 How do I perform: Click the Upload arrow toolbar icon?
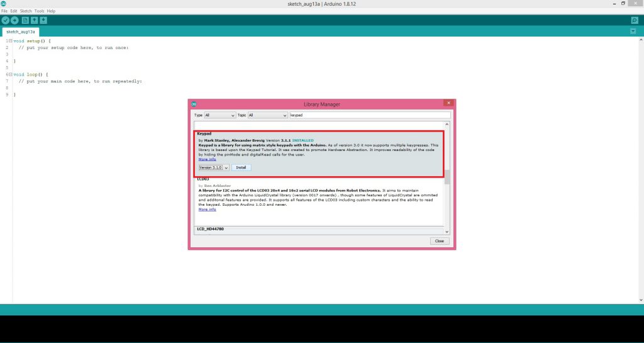[14, 20]
